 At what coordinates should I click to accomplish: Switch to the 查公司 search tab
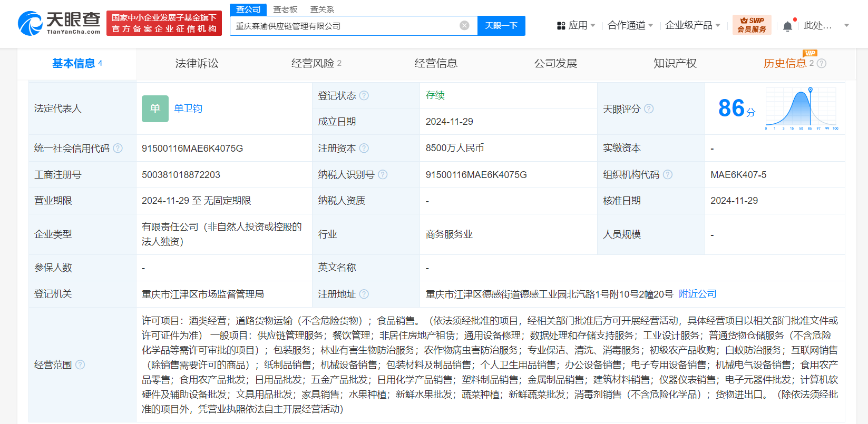coord(248,9)
